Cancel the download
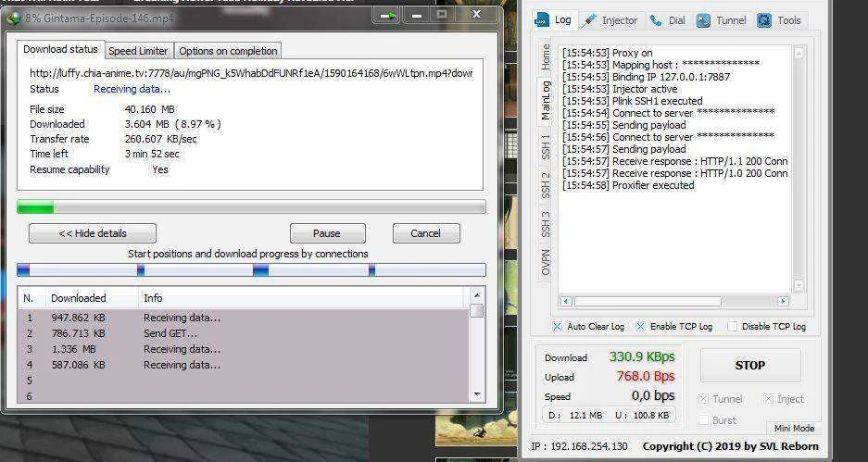 (x=426, y=233)
